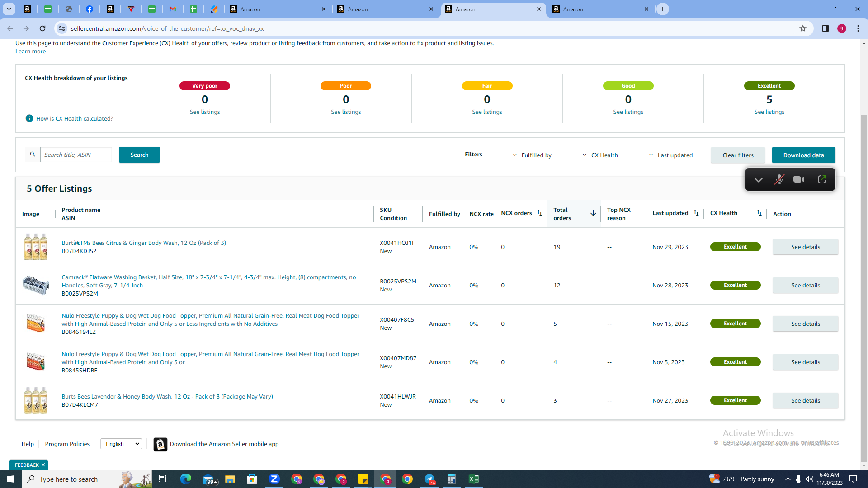Go back using the browser back arrow

10,28
